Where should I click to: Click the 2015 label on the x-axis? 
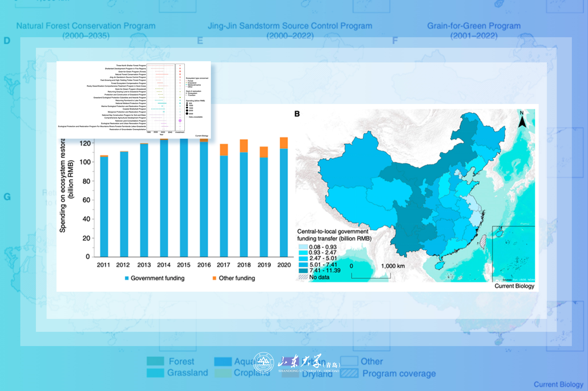(184, 265)
